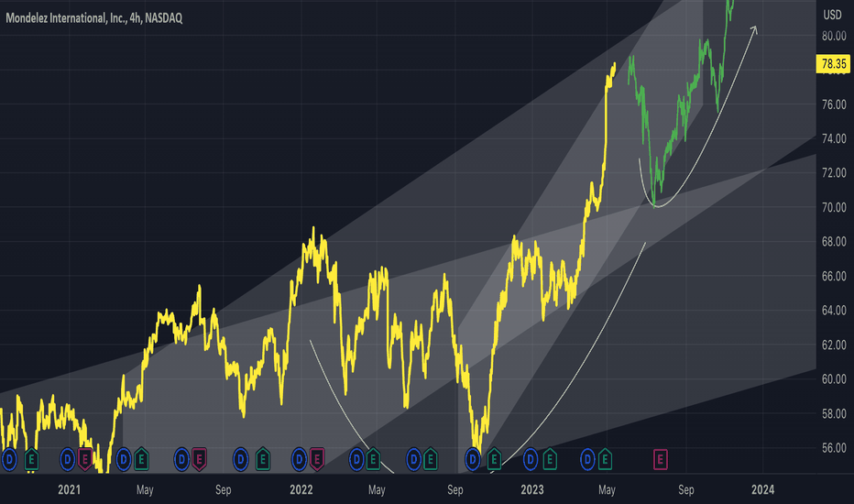
Task: Click the green earnings marker right after the October 2022 low
Action: pos(494,459)
